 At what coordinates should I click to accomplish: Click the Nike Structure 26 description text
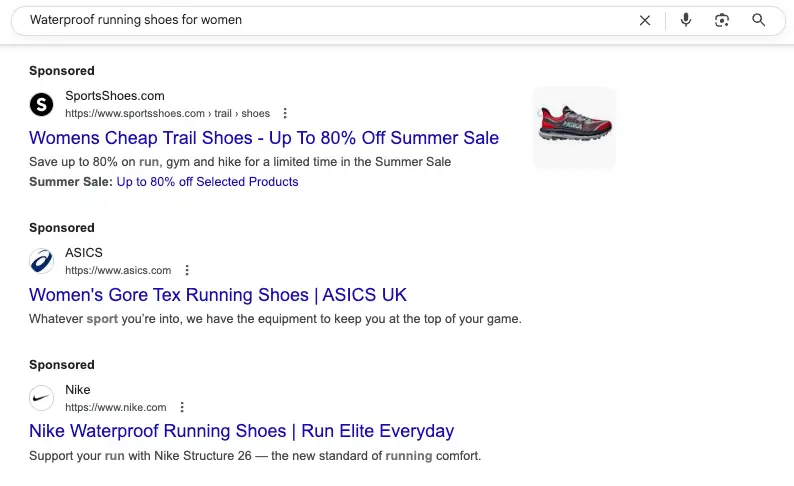(x=255, y=456)
